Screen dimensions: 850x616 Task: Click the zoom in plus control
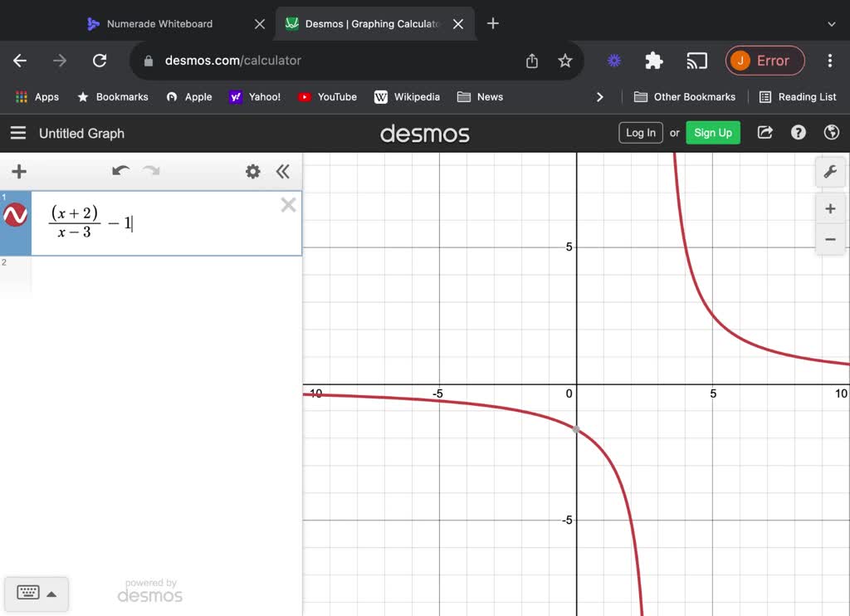click(x=830, y=208)
